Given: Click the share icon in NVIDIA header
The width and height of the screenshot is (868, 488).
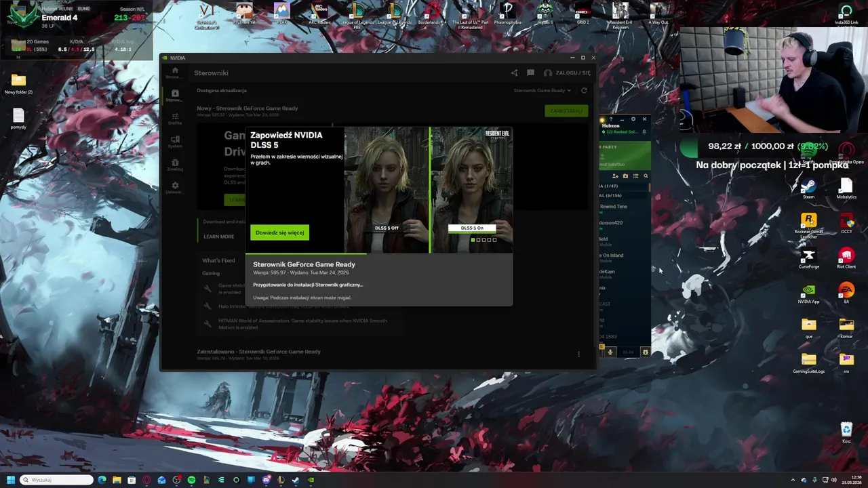Looking at the screenshot, I should click(x=514, y=73).
